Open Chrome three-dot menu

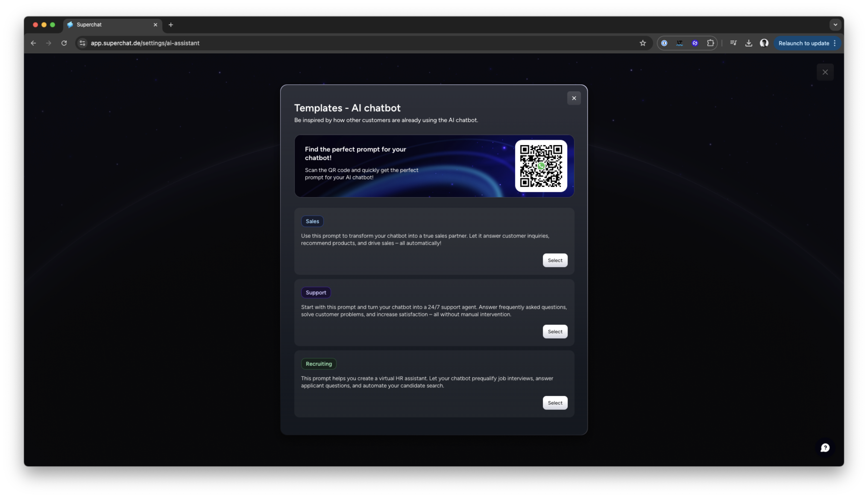(x=835, y=43)
